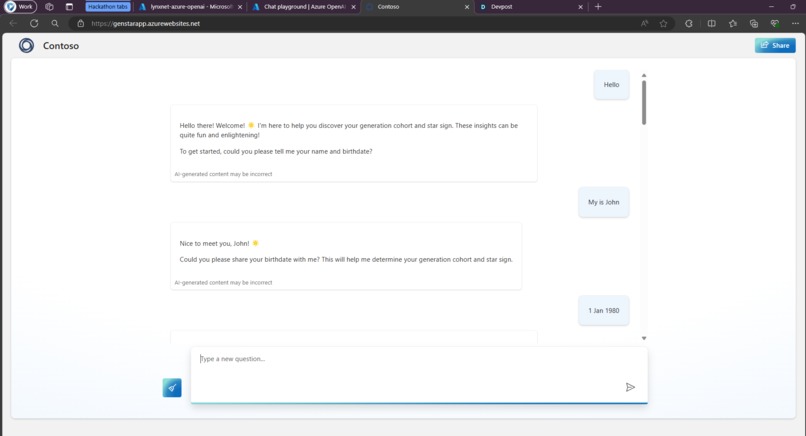
Task: View site information lock icon
Action: 81,23
